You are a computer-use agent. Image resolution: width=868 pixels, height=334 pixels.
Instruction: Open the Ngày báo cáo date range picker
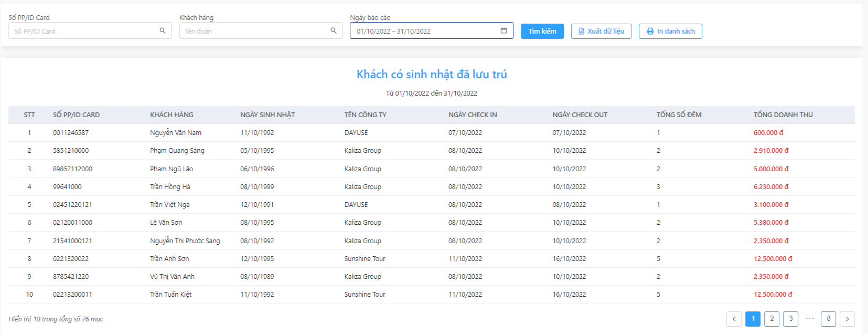[x=431, y=31]
